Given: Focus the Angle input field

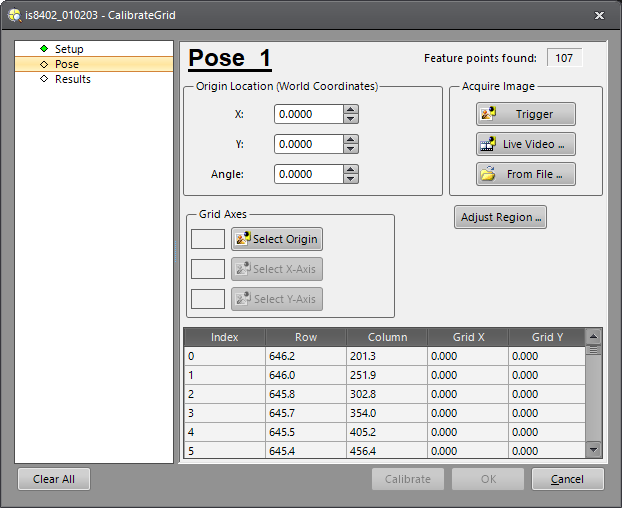Looking at the screenshot, I should [x=308, y=174].
